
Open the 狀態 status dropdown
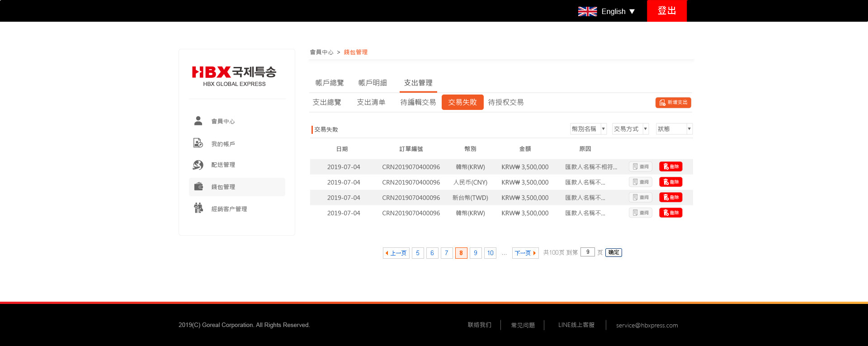[x=674, y=129]
